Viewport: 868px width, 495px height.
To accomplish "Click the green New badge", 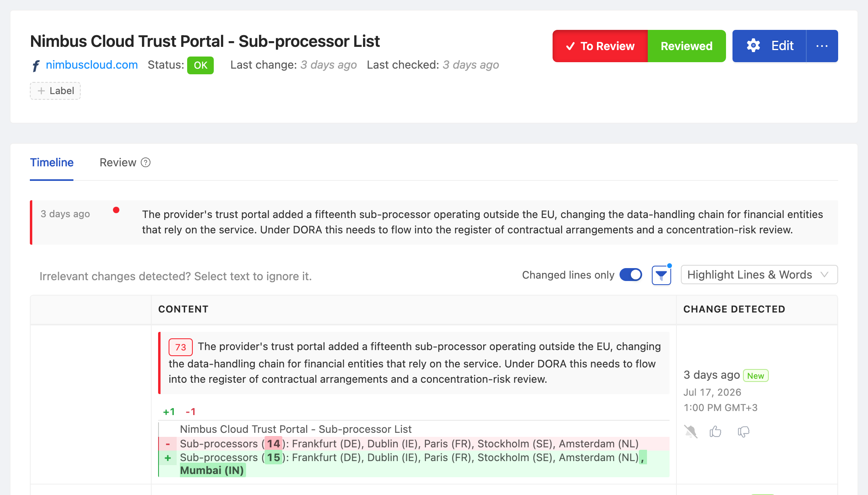I will (755, 376).
